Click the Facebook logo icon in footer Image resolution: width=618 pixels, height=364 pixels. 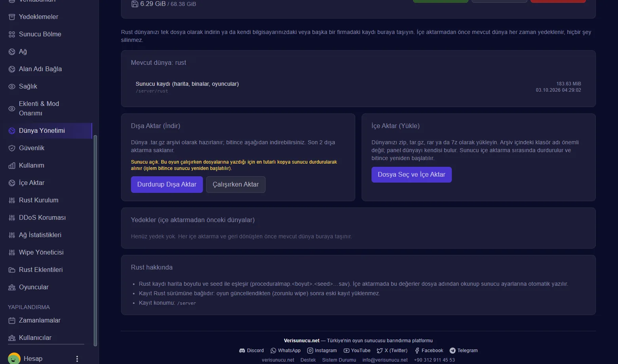pyautogui.click(x=417, y=351)
